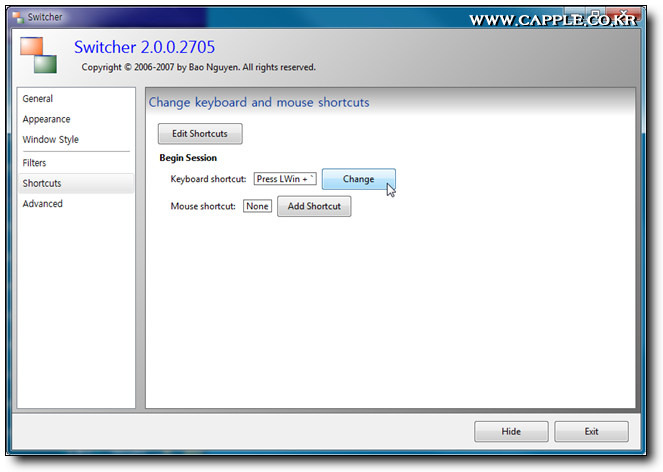Click Change for keyboard shortcut
Viewport: 663px width, 472px height.
coord(359,179)
